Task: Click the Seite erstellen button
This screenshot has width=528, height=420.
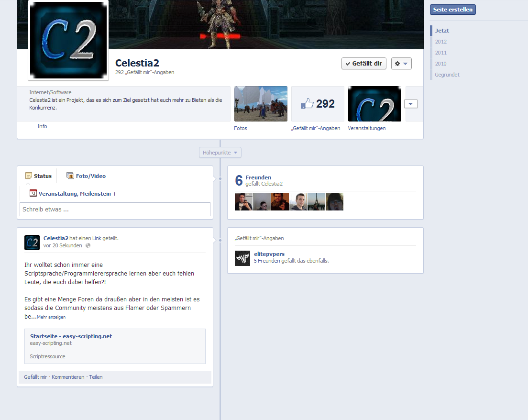Action: (453, 10)
